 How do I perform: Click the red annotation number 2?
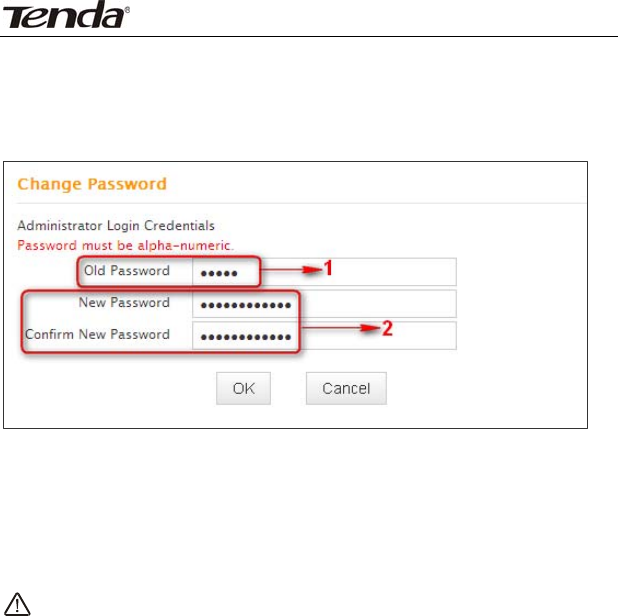[x=387, y=328]
